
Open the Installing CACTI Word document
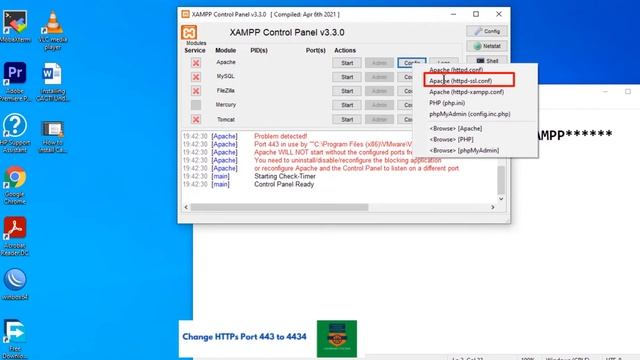[53, 81]
